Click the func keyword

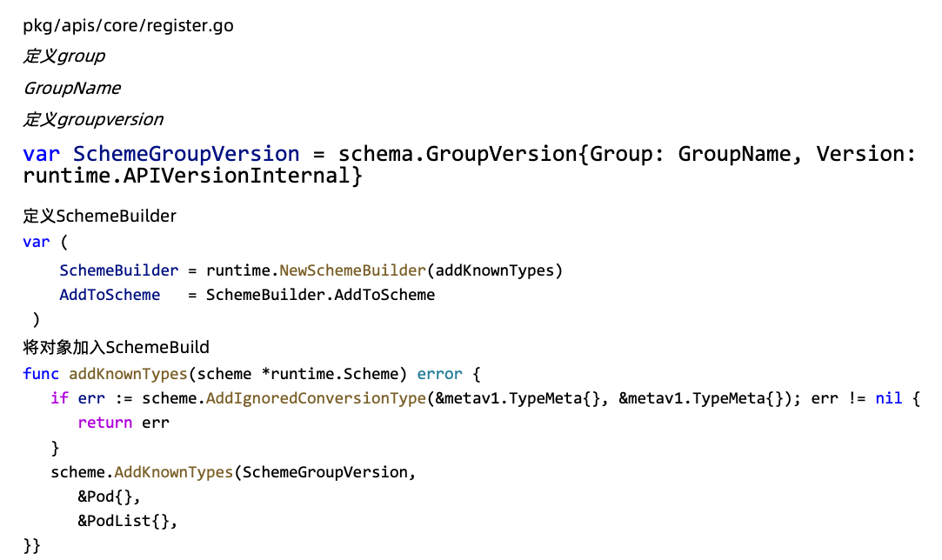[x=41, y=374]
